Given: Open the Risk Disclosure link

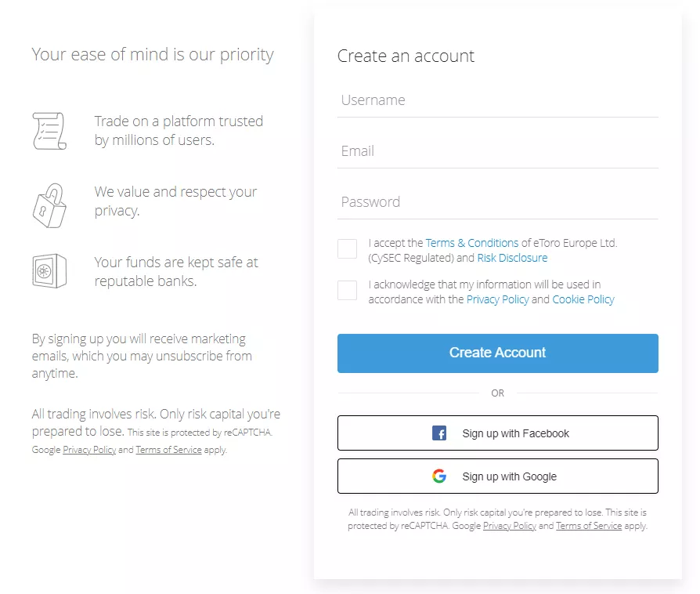Looking at the screenshot, I should click(512, 258).
